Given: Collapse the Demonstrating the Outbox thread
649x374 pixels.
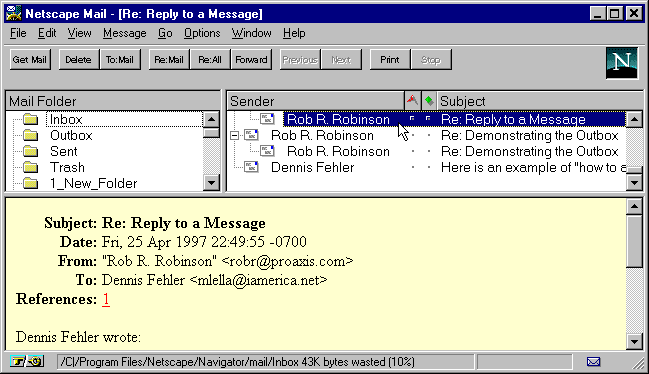Looking at the screenshot, I should pos(234,135).
